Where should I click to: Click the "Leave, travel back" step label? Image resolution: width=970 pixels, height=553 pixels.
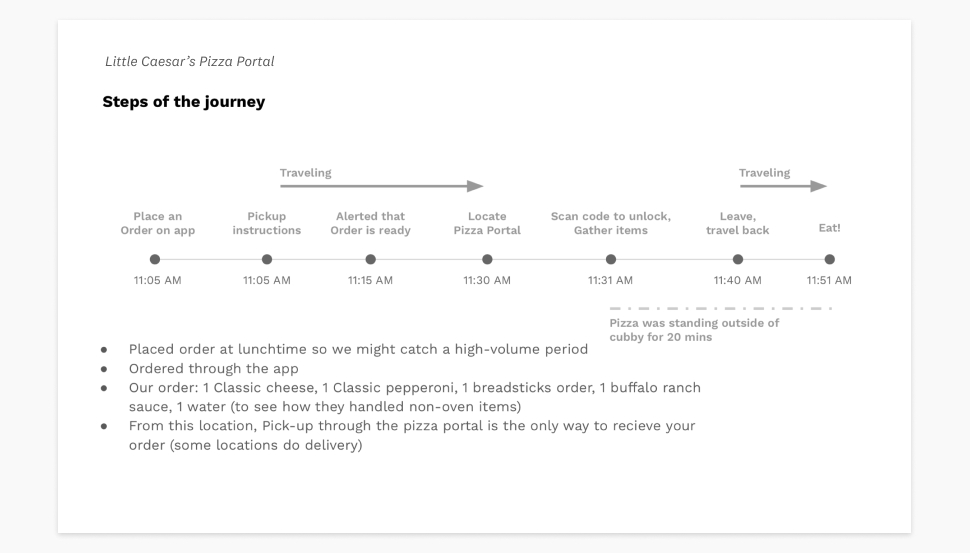pyautogui.click(x=738, y=223)
